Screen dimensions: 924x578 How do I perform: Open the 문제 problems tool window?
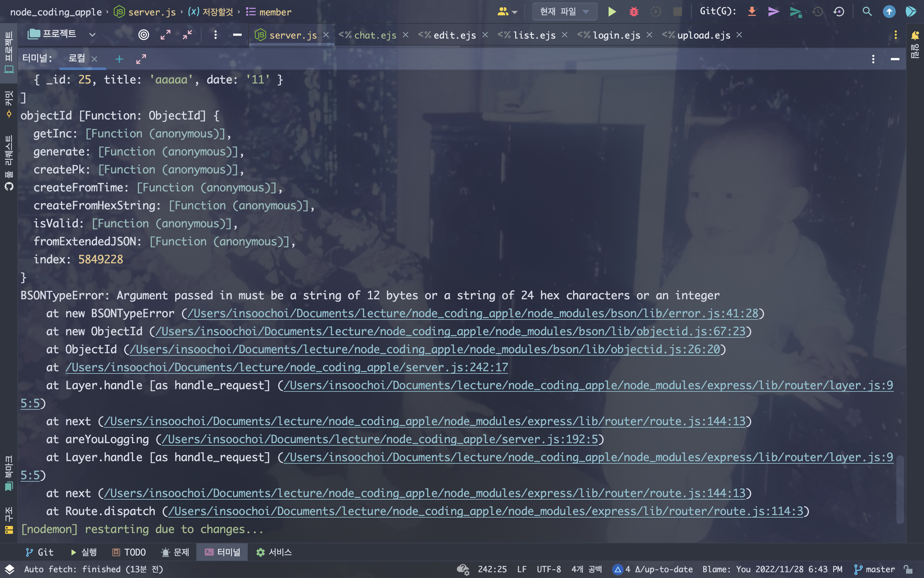click(175, 552)
